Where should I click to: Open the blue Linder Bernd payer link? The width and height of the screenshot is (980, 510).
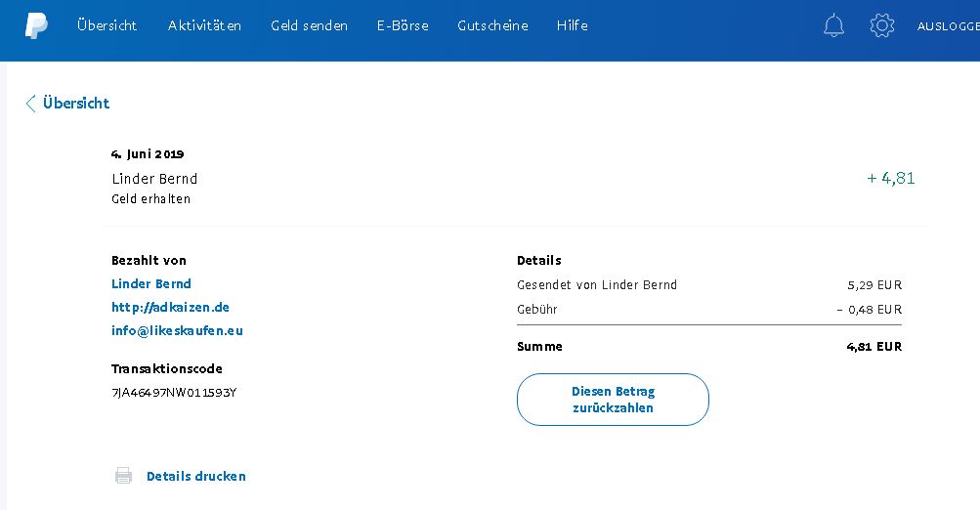pos(151,284)
